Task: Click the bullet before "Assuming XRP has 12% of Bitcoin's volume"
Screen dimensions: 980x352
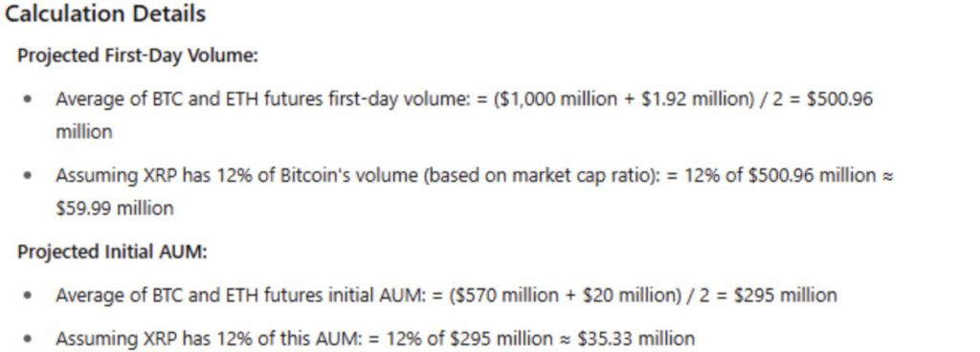Action: tap(27, 176)
